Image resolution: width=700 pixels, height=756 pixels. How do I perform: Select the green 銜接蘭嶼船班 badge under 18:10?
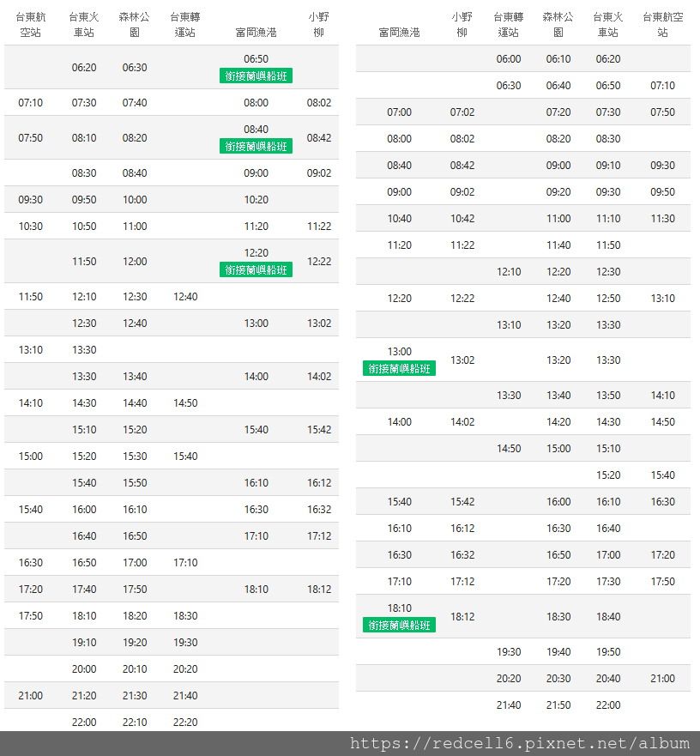pyautogui.click(x=399, y=626)
